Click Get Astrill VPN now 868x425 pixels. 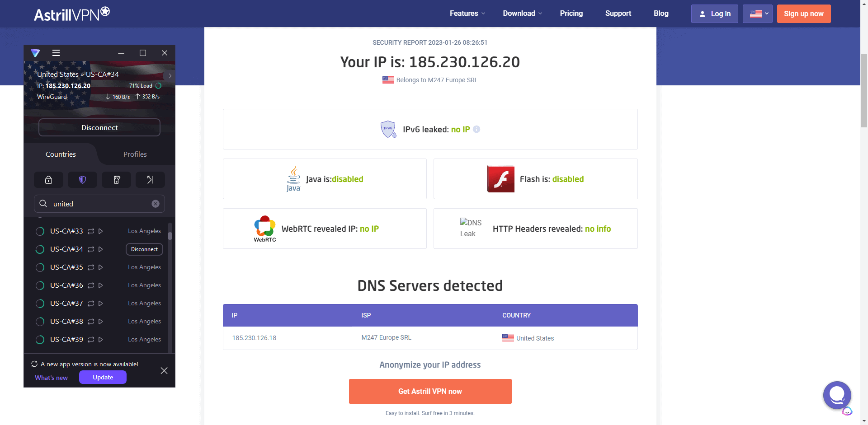(430, 391)
